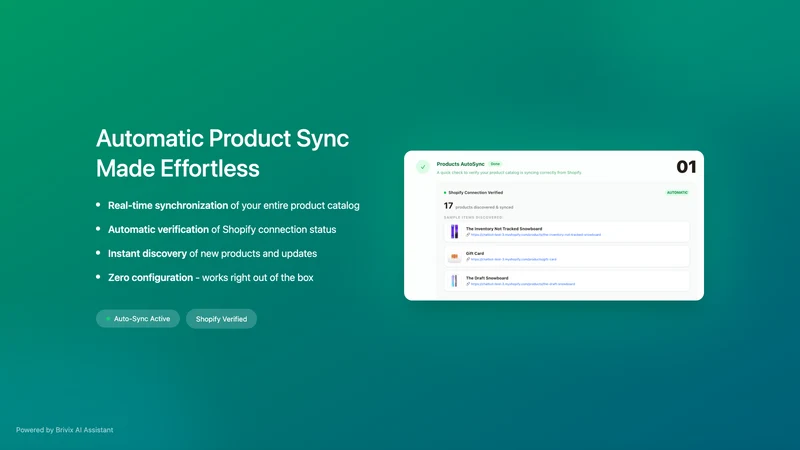Click the large 01 step number
The image size is (800, 450).
(686, 167)
